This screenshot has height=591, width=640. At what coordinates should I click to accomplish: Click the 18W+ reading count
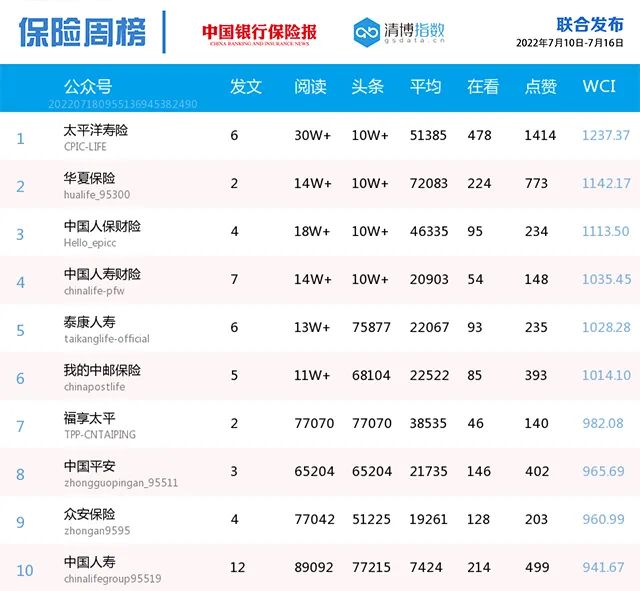(312, 231)
